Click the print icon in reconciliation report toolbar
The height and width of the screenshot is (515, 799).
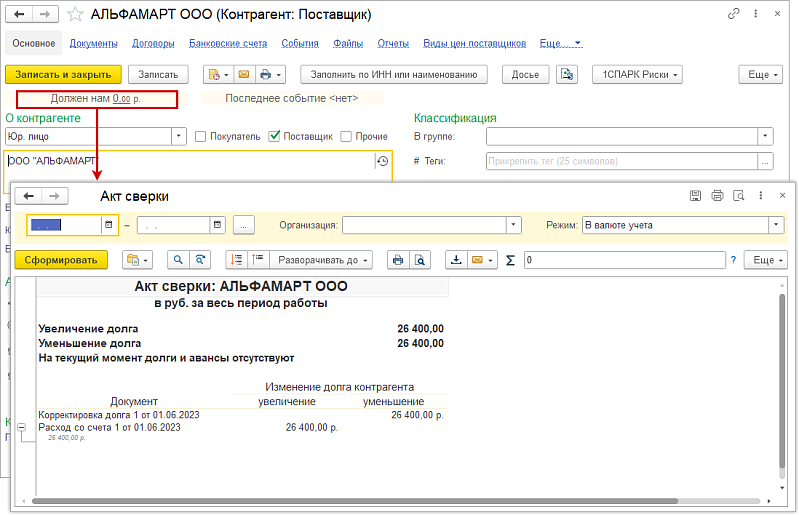click(x=397, y=260)
